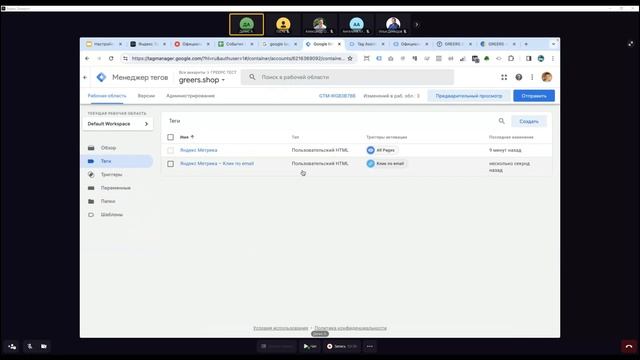The height and width of the screenshot is (360, 640).
Task: Open the help question-mark icon
Action: 518,77
